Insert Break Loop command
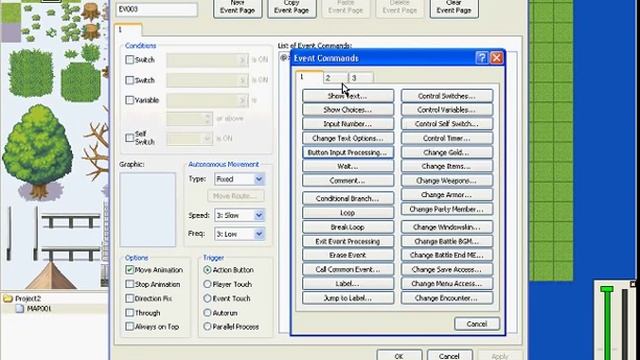The height and width of the screenshot is (360, 640). 348,227
